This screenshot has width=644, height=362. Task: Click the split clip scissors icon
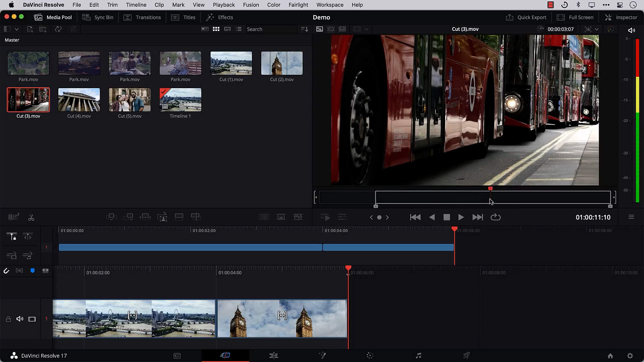coord(31,218)
